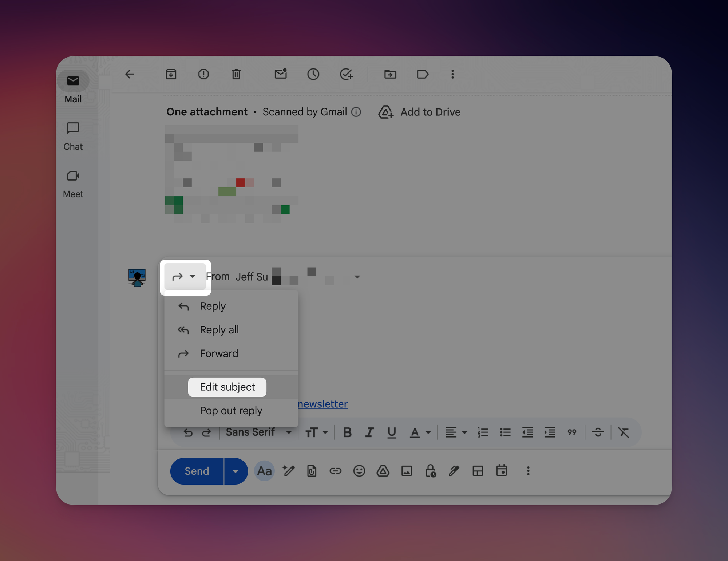
Task: Attach a file with paperclip icon
Action: [312, 471]
